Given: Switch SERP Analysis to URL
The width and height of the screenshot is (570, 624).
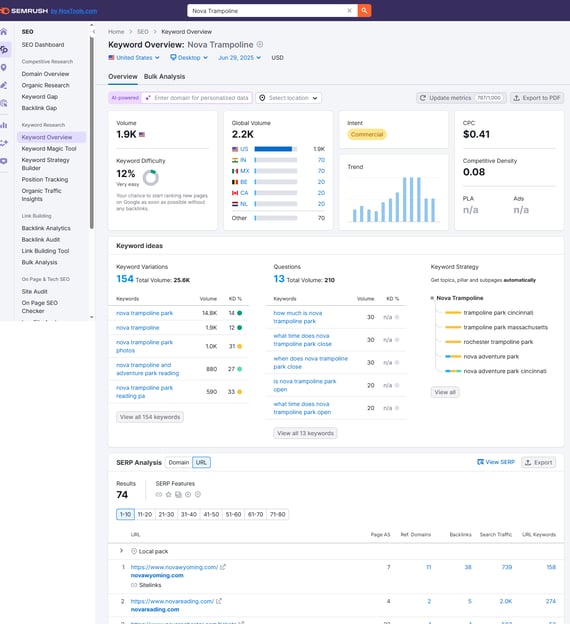Looking at the screenshot, I should point(201,462).
